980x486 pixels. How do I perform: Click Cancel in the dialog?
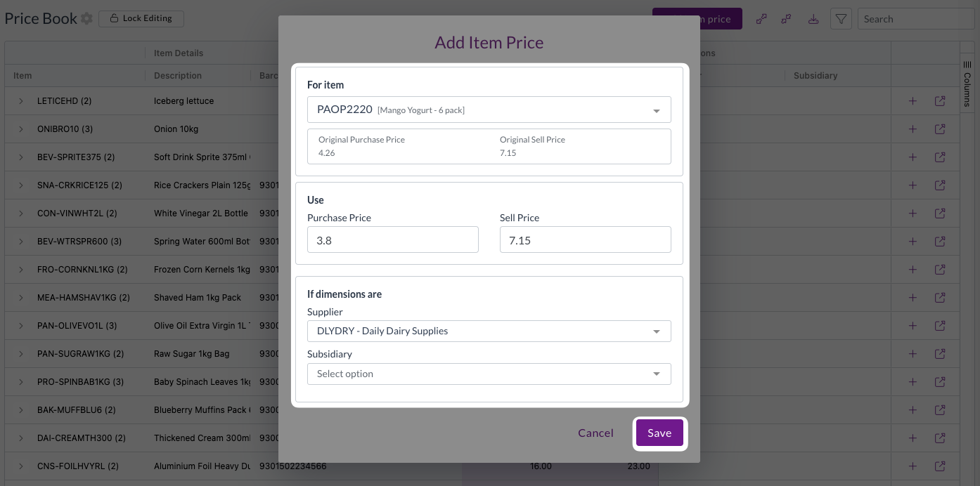coord(595,433)
